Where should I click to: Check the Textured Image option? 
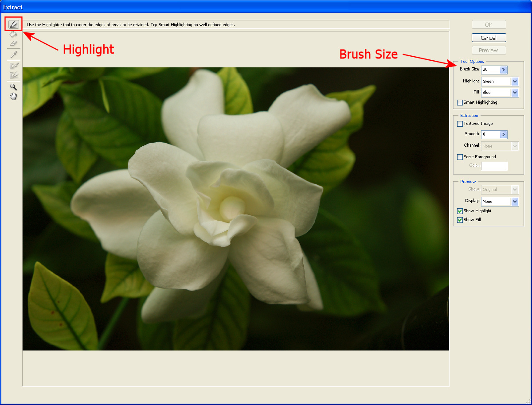(x=460, y=124)
